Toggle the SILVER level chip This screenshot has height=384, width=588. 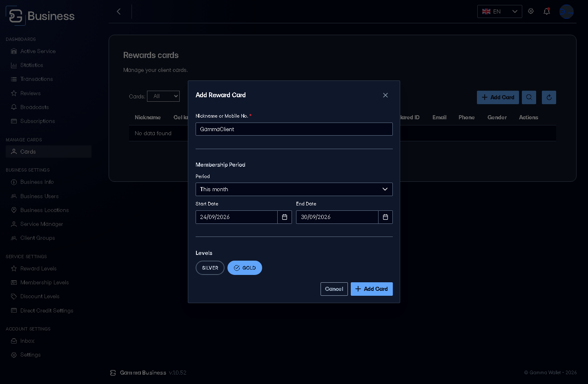click(x=210, y=268)
